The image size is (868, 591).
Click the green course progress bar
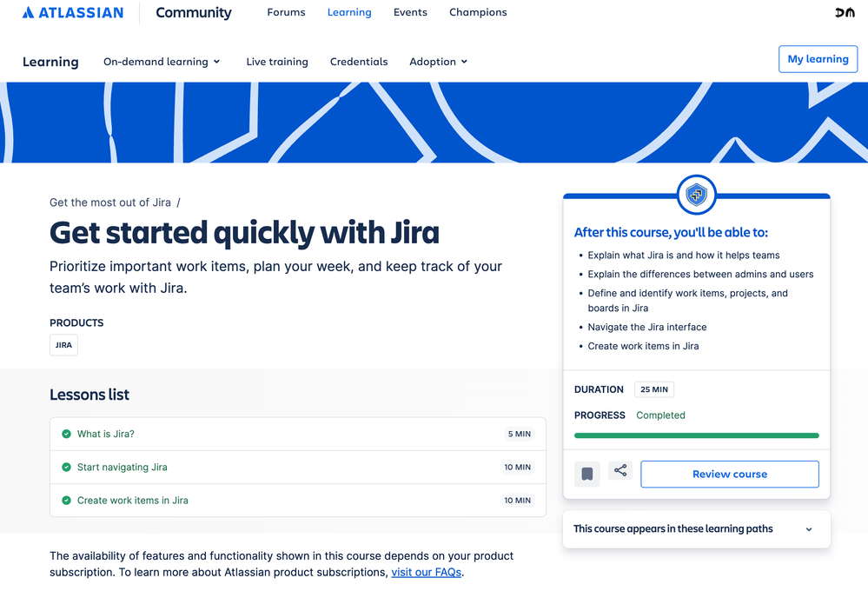[696, 435]
